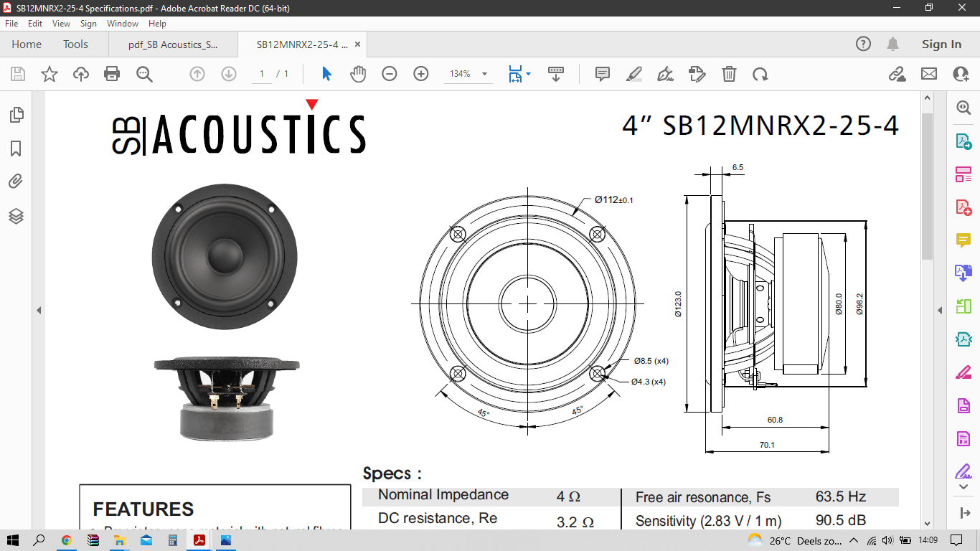
Task: Open share with others person icon
Action: (x=961, y=74)
